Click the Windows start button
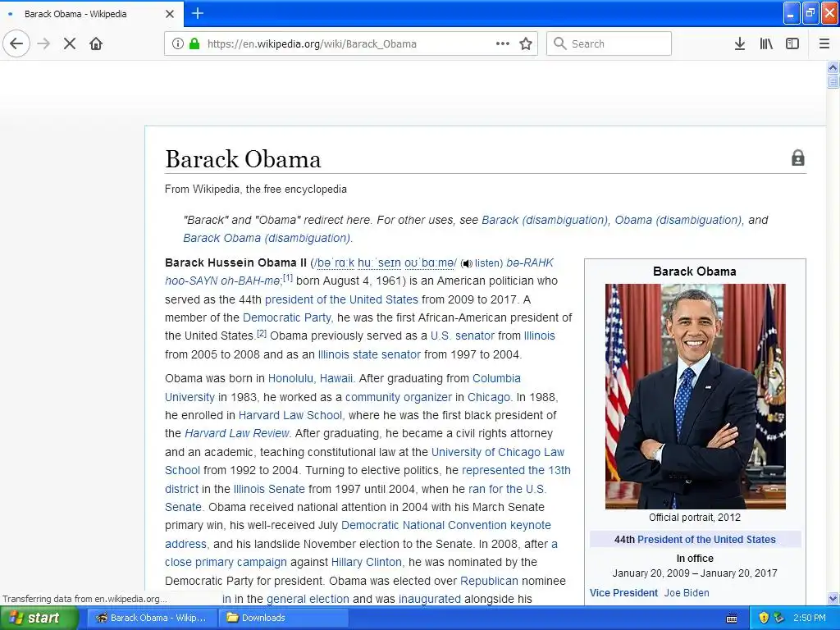The height and width of the screenshot is (630, 840). click(39, 618)
